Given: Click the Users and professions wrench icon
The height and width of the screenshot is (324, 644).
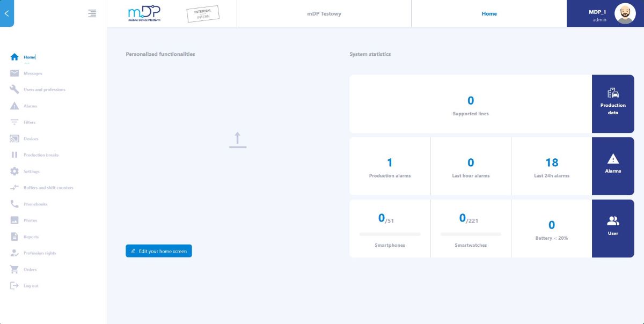Looking at the screenshot, I should click(x=14, y=90).
